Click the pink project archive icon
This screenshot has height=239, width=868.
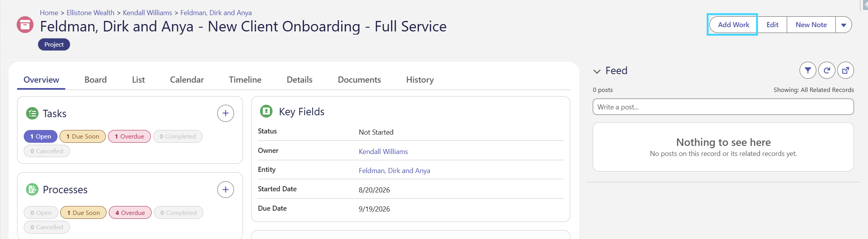click(25, 25)
